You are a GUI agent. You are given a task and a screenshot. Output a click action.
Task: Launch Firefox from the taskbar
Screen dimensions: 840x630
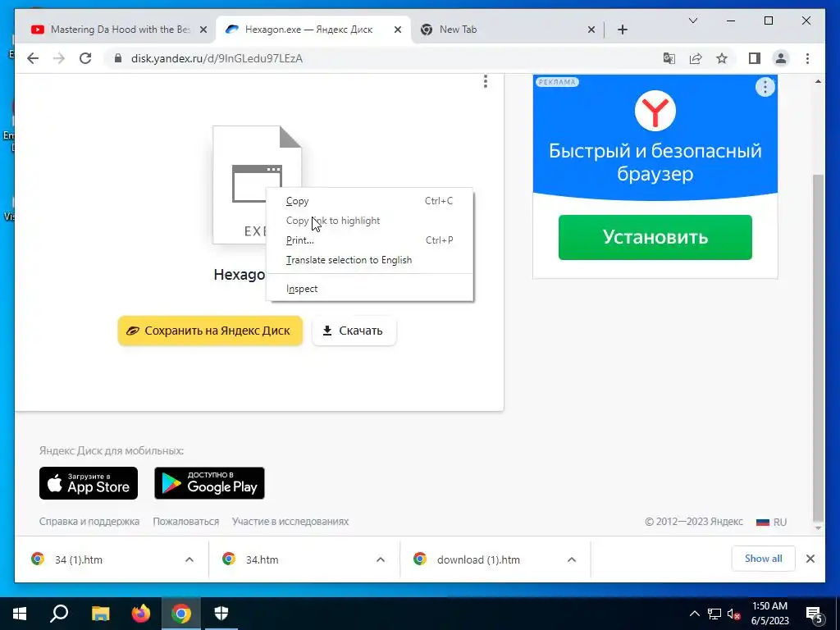(141, 614)
